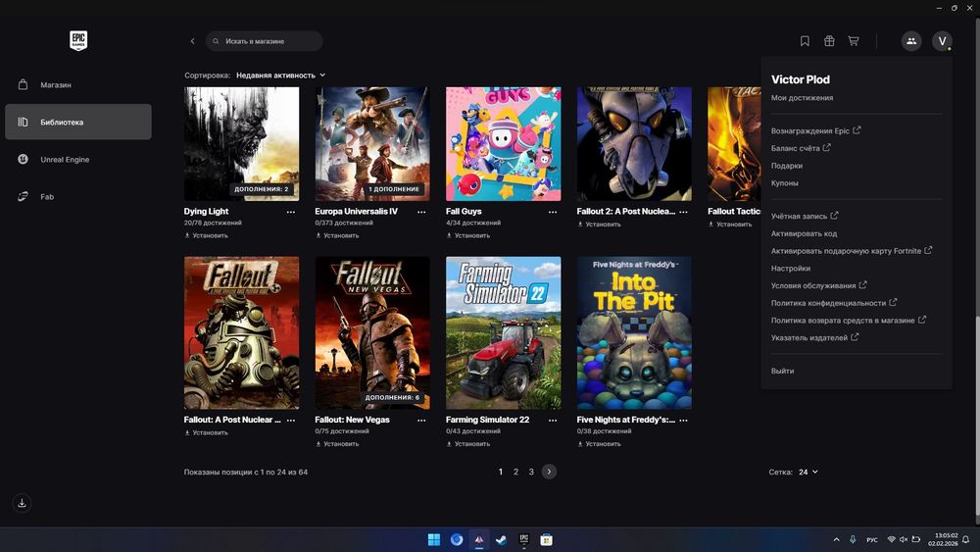Viewport: 980px width, 552px height.
Task: Go to page 3 of library
Action: [x=531, y=472]
